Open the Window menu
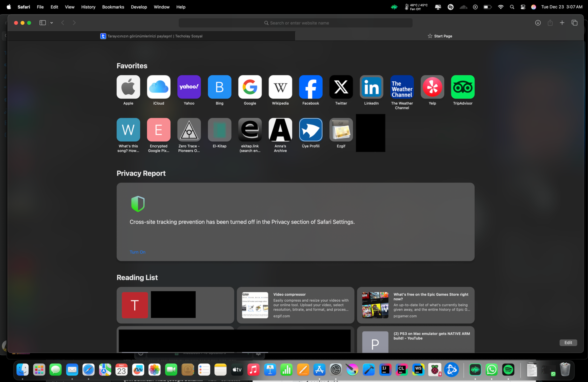Image resolution: width=588 pixels, height=382 pixels. tap(162, 7)
